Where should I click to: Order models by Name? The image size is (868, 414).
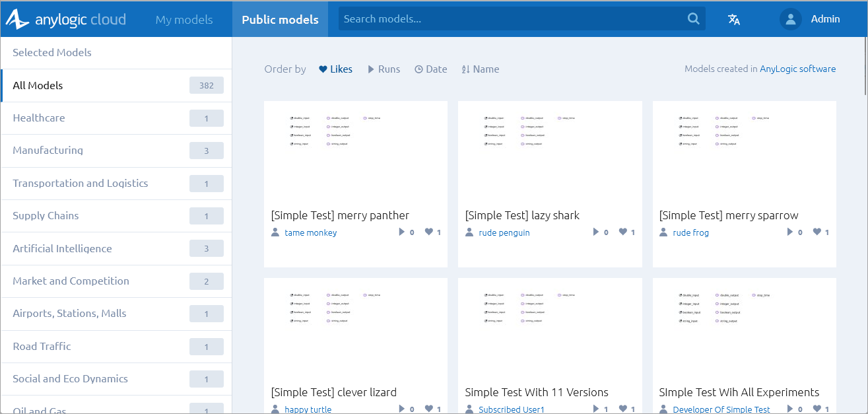click(x=481, y=69)
